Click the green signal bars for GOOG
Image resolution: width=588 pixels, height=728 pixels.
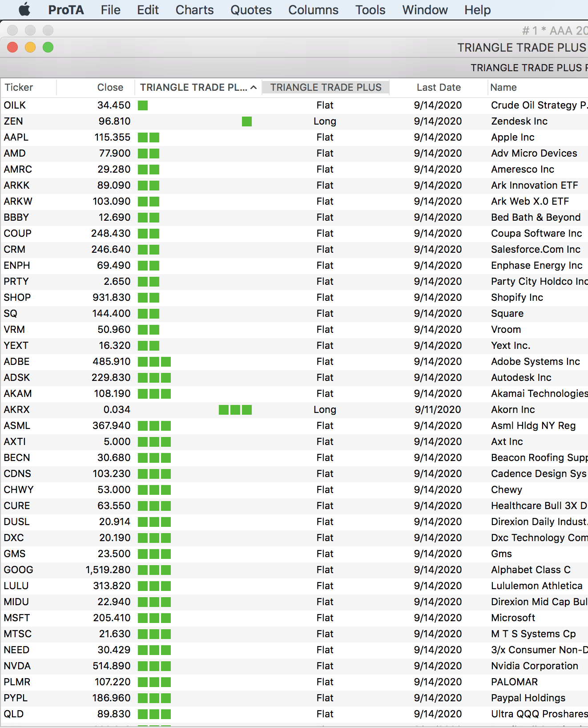pyautogui.click(x=154, y=570)
